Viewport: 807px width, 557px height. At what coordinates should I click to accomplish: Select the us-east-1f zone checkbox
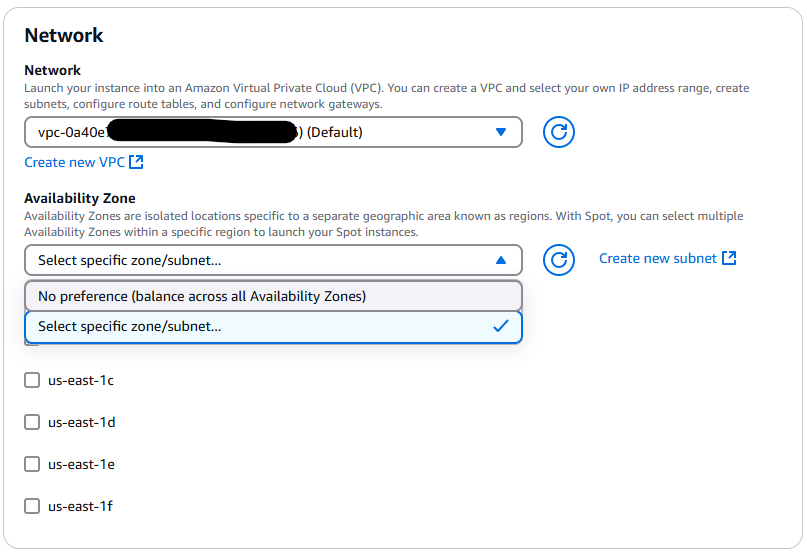tap(32, 507)
